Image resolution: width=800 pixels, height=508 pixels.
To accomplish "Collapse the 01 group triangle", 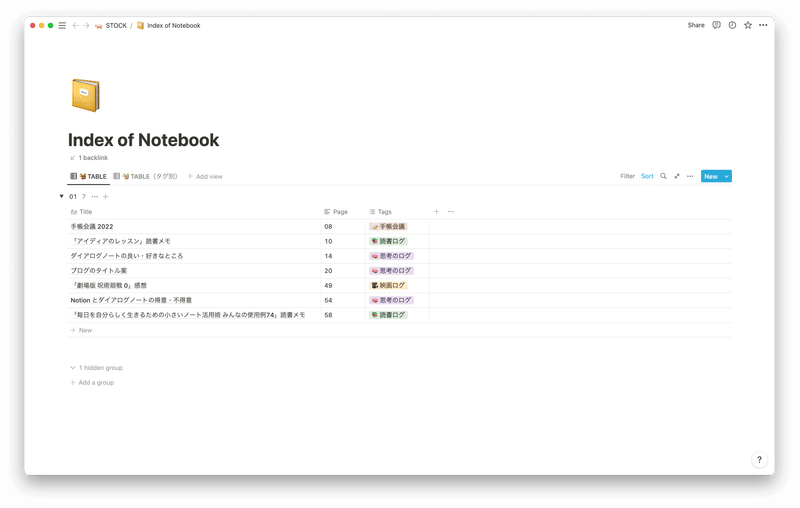I will click(61, 196).
